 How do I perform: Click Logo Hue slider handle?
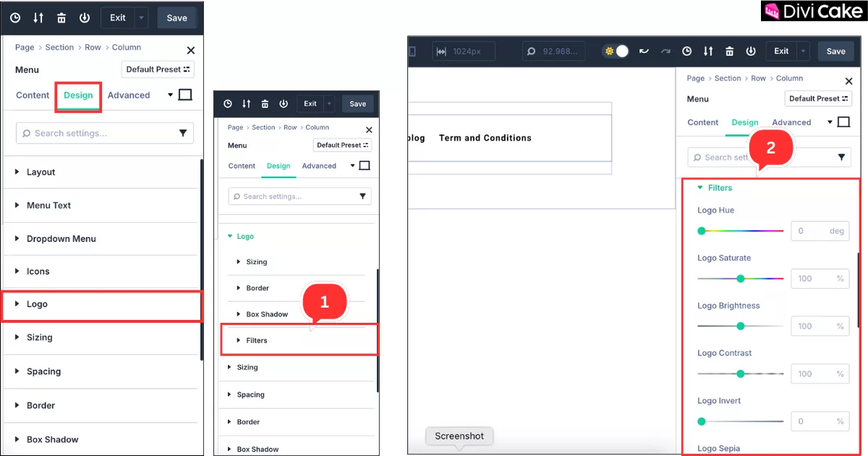[702, 231]
